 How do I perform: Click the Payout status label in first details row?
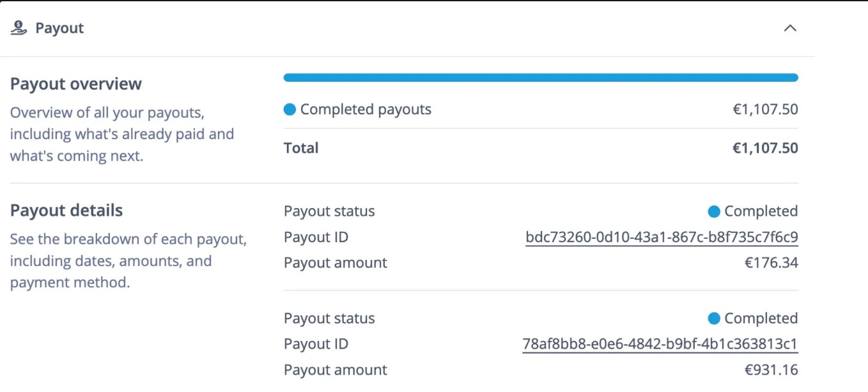(329, 211)
